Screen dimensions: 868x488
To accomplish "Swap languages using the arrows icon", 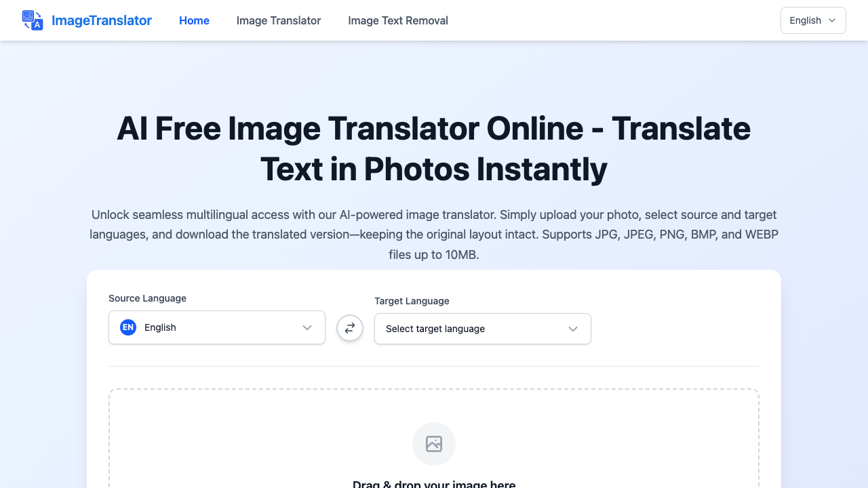I will [350, 327].
